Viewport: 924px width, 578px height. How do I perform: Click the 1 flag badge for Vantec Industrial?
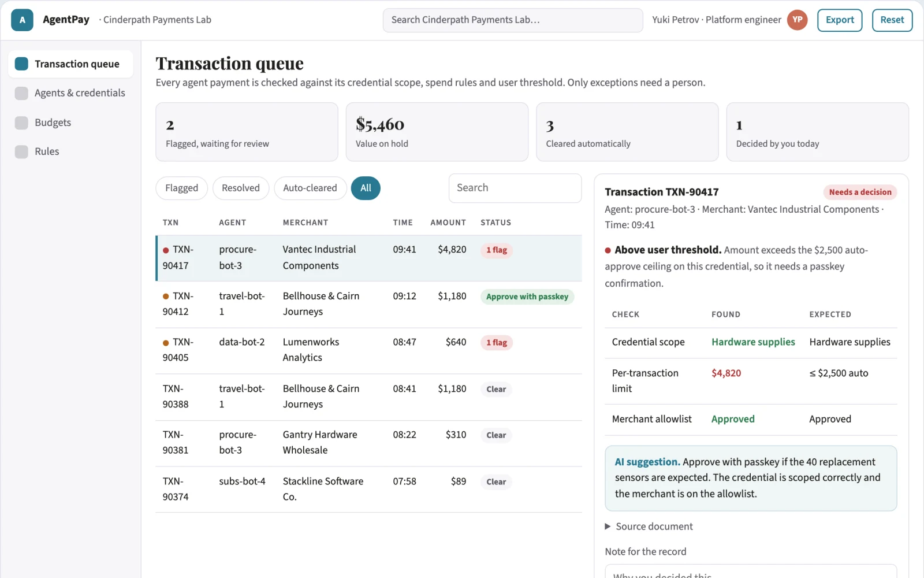pyautogui.click(x=497, y=250)
